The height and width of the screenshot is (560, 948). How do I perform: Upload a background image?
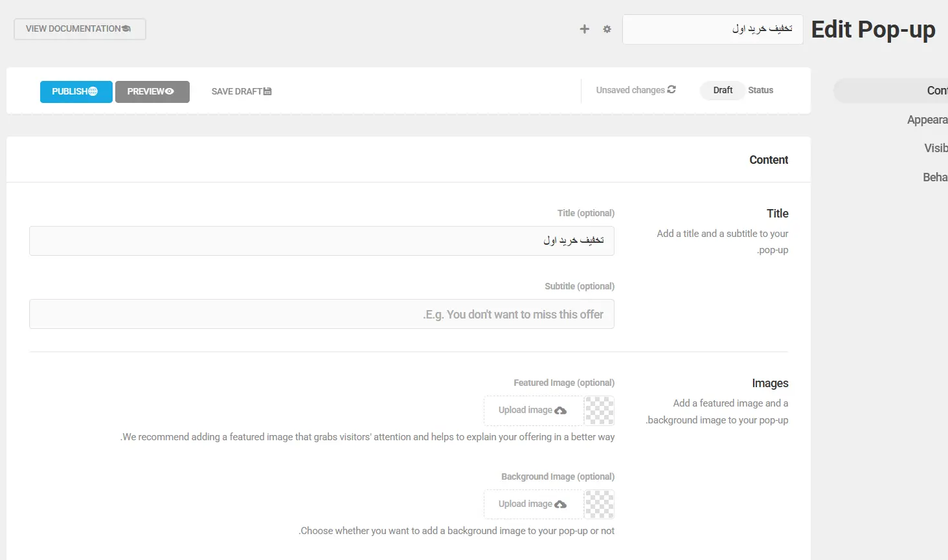(x=534, y=504)
